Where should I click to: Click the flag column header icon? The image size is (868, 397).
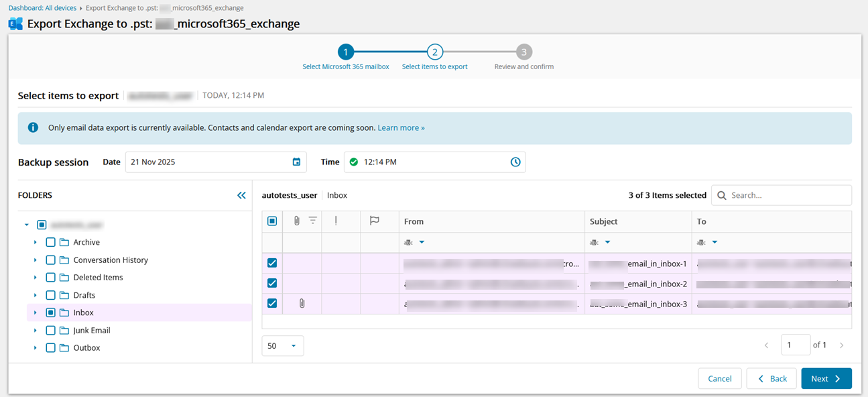pos(375,221)
